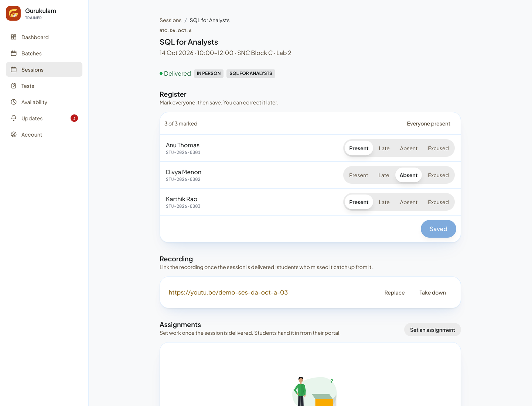Click the Availability clock icon

tap(14, 102)
